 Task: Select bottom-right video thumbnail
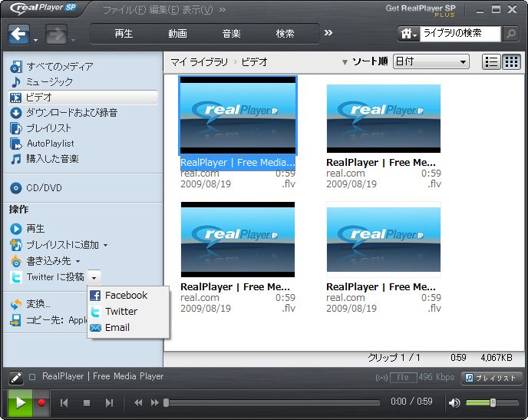point(384,240)
